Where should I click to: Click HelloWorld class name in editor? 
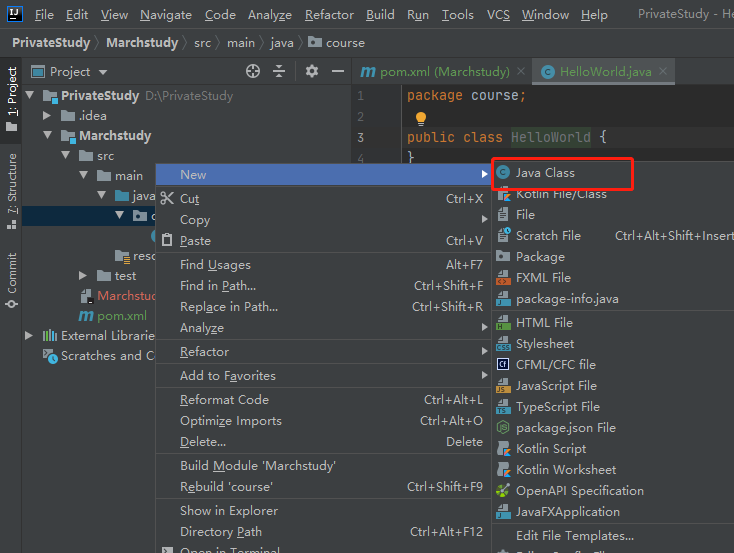pyautogui.click(x=550, y=137)
